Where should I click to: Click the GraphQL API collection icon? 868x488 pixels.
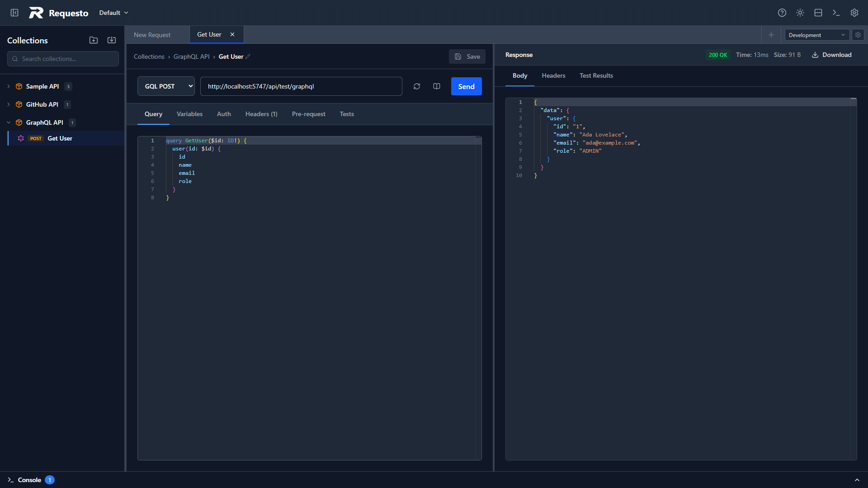point(19,122)
